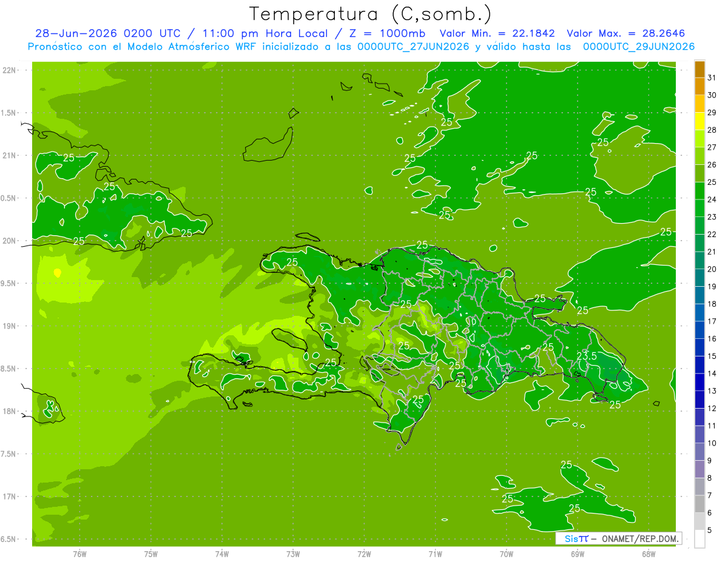Click the color bar label "24"
Screen dimensions: 728x562
click(x=712, y=199)
